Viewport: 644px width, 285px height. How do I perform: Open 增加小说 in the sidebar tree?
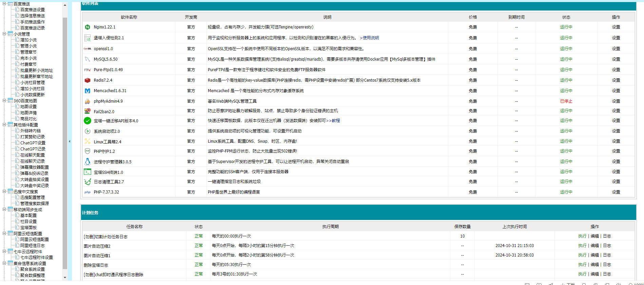[28, 40]
